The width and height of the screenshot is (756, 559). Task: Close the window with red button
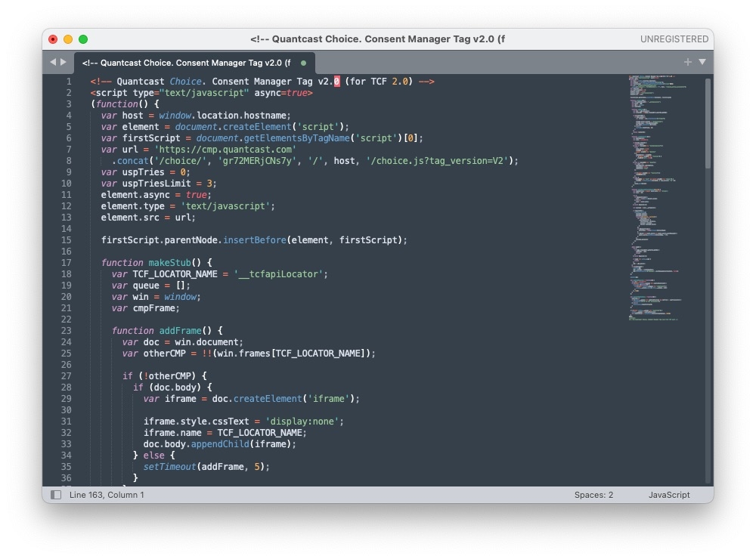coord(53,39)
